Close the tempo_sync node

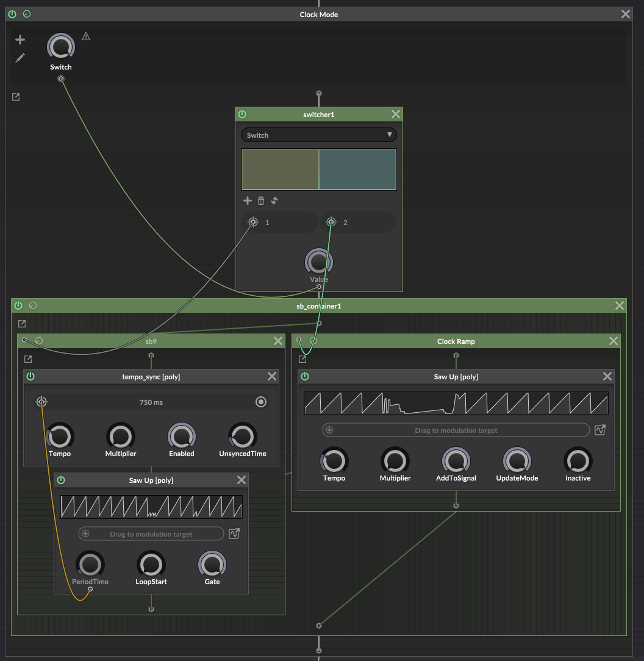[x=272, y=376]
